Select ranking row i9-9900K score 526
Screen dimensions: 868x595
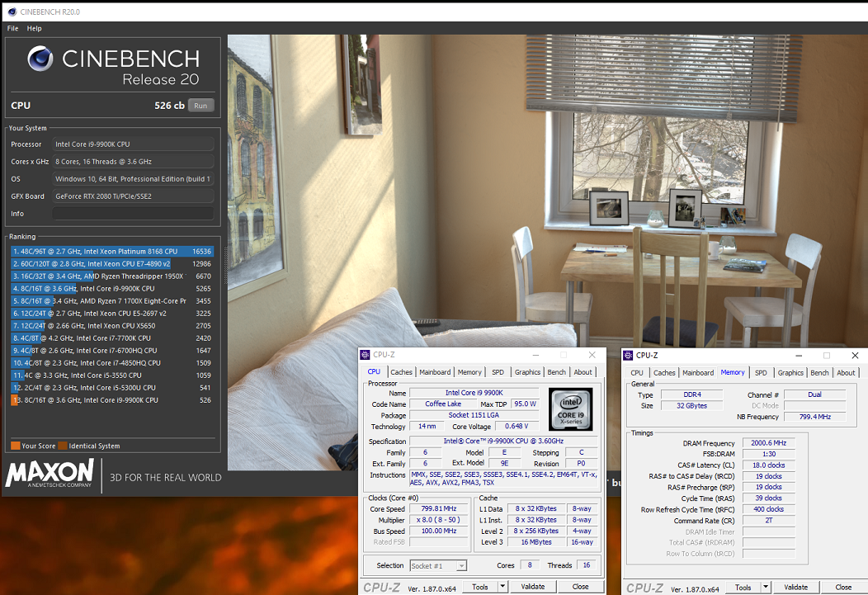tap(112, 400)
